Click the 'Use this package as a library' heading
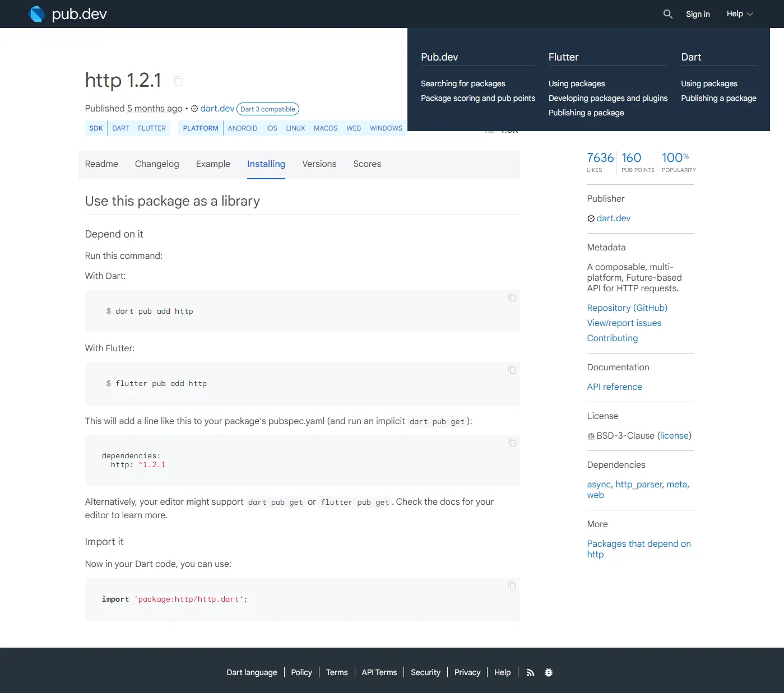The height and width of the screenshot is (693, 784). point(173,201)
